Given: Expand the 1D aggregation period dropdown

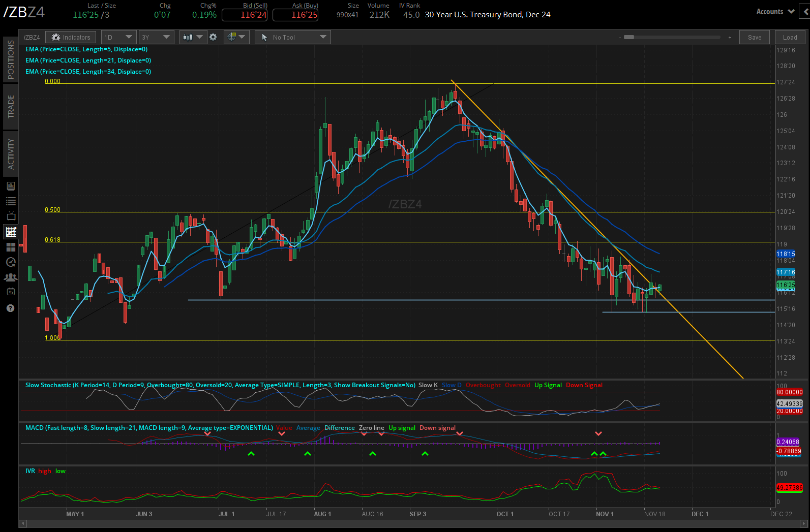Looking at the screenshot, I should tap(118, 37).
